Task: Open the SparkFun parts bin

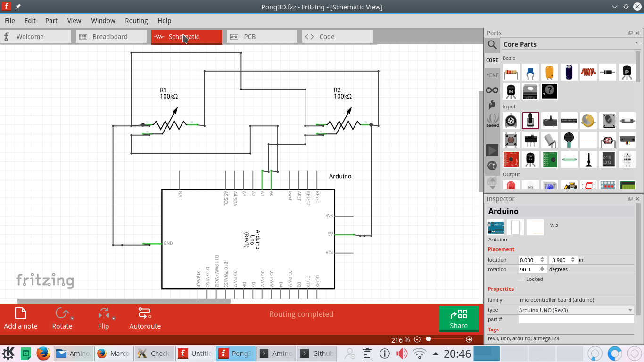Action: coord(492,105)
